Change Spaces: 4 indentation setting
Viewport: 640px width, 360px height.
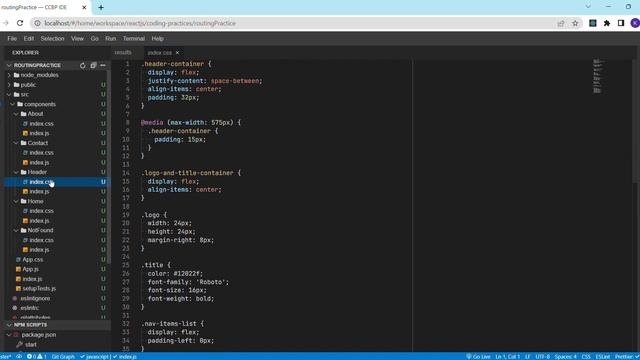click(566, 357)
